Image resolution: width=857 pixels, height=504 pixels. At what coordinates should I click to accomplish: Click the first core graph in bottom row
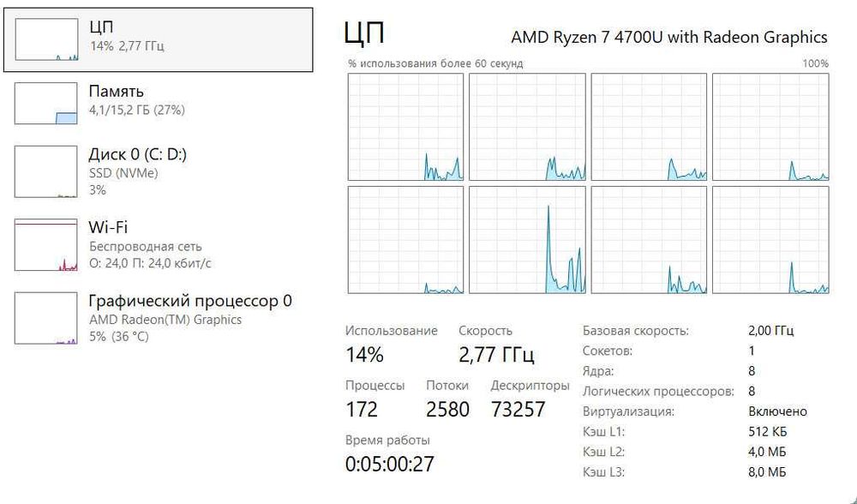pos(406,239)
